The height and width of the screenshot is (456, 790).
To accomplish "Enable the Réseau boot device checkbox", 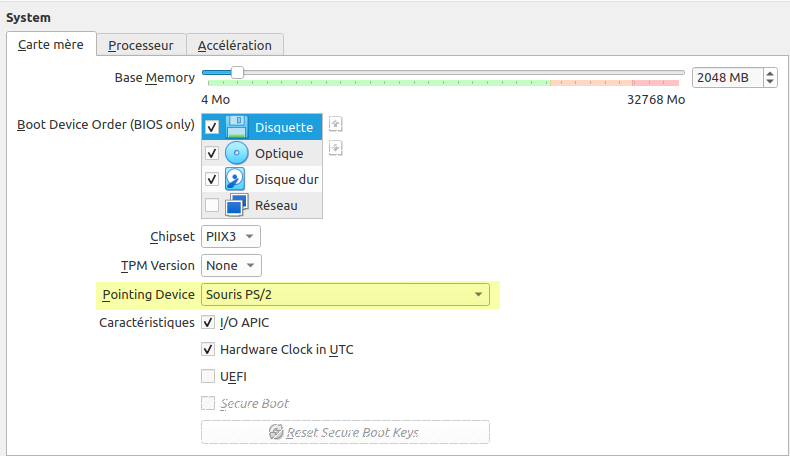I will pos(212,205).
